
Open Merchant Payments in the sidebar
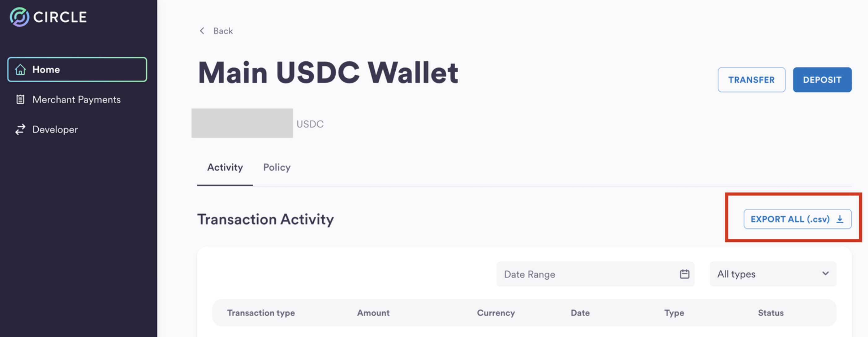tap(76, 99)
